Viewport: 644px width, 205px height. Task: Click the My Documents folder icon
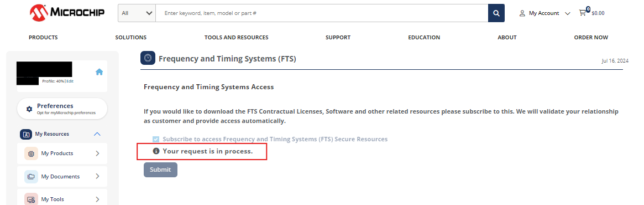tap(31, 177)
